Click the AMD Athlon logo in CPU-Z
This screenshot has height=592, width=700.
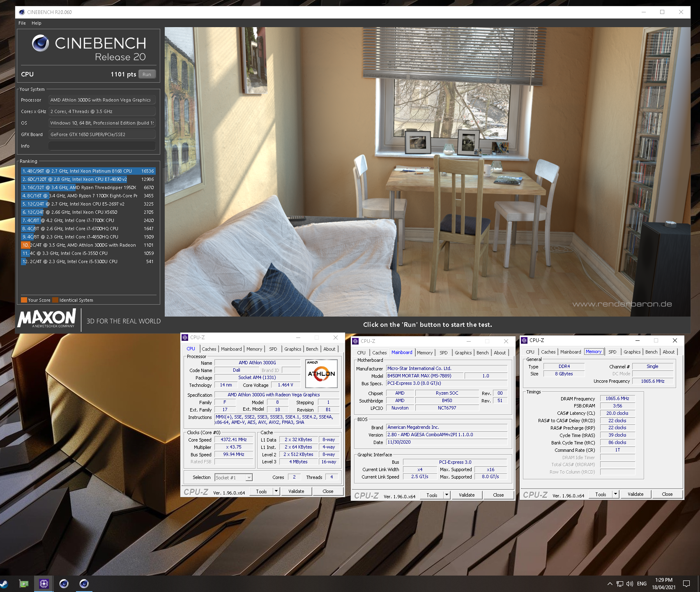tap(322, 373)
